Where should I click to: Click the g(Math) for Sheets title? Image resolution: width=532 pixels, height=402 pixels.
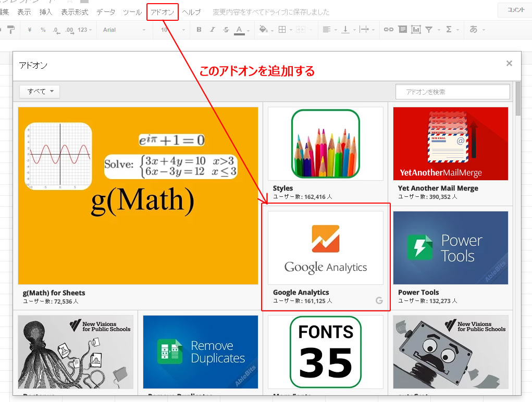(x=54, y=293)
